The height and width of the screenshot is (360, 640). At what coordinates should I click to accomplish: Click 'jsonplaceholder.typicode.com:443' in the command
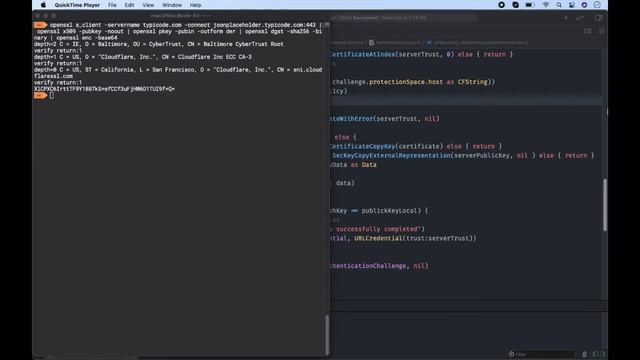pos(264,25)
